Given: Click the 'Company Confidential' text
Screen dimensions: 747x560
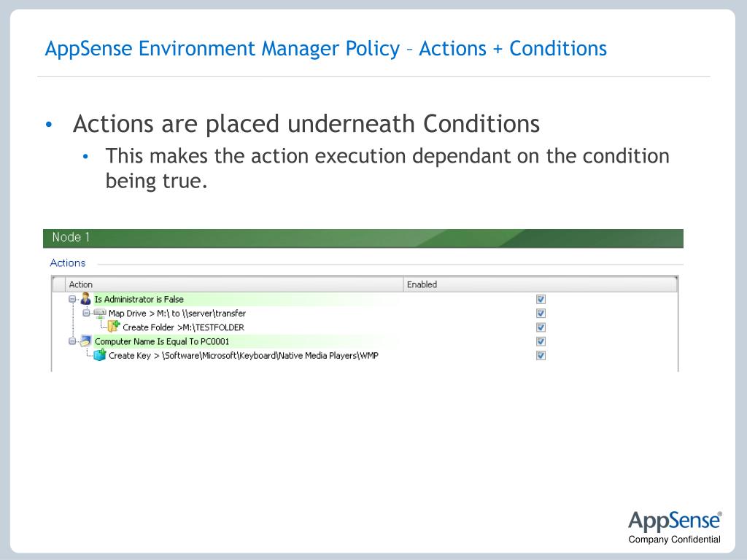Looking at the screenshot, I should tap(674, 540).
